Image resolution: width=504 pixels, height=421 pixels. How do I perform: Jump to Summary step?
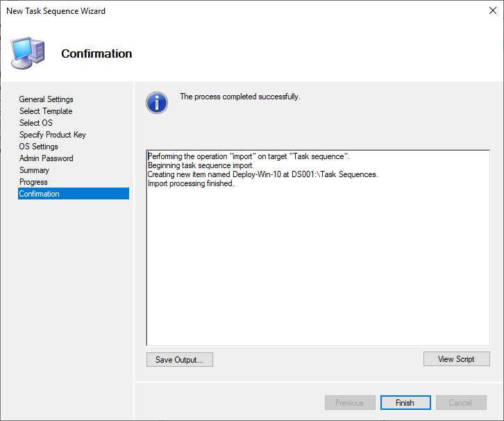pos(34,170)
